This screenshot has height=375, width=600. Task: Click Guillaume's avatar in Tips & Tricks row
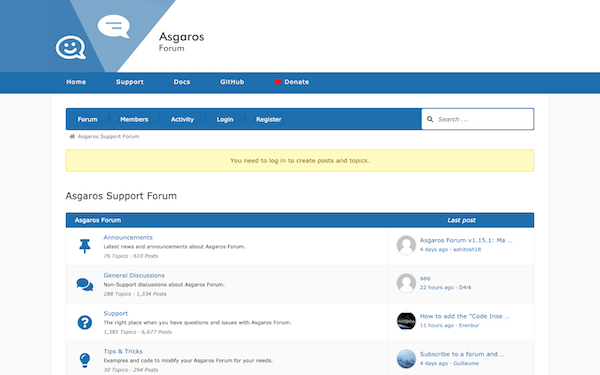406,359
